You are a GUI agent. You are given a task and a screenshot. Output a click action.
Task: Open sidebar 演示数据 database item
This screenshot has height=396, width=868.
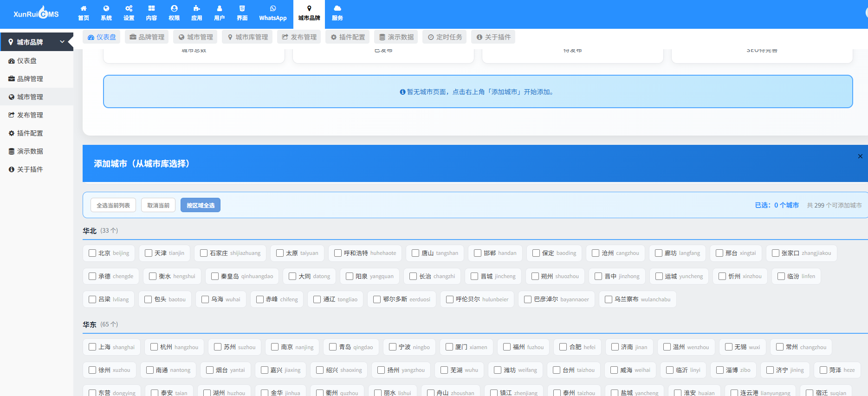point(37,151)
